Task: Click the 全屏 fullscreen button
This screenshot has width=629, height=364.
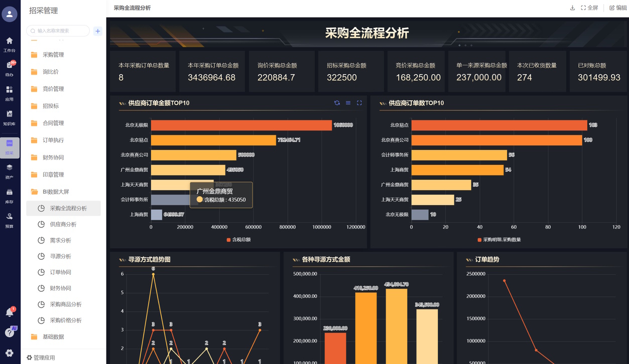Action: [589, 8]
